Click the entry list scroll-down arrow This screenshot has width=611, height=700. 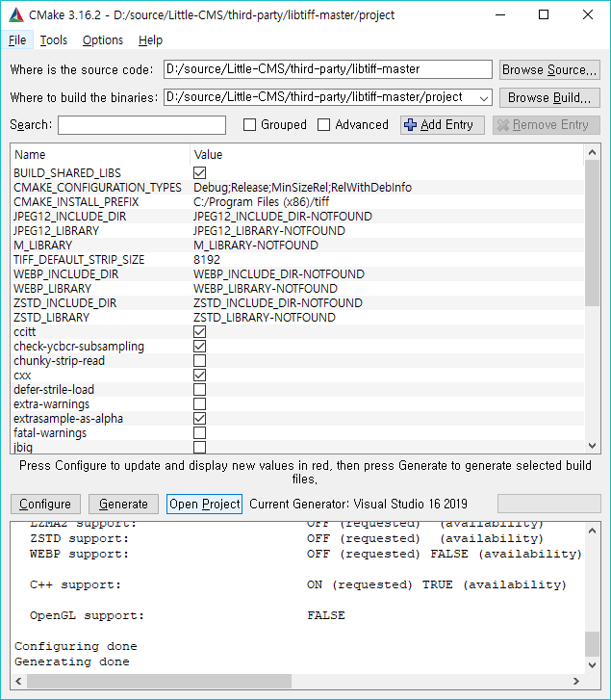(593, 446)
